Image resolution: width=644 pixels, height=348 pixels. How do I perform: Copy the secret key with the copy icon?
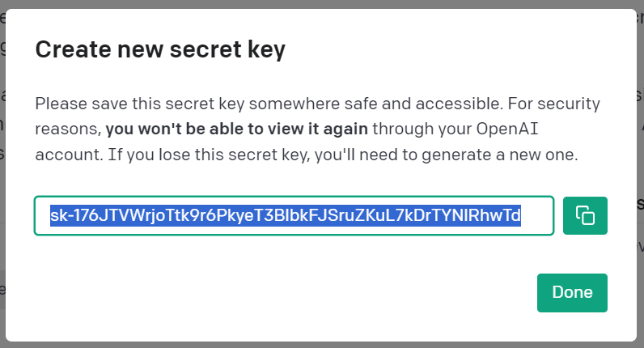tap(585, 215)
